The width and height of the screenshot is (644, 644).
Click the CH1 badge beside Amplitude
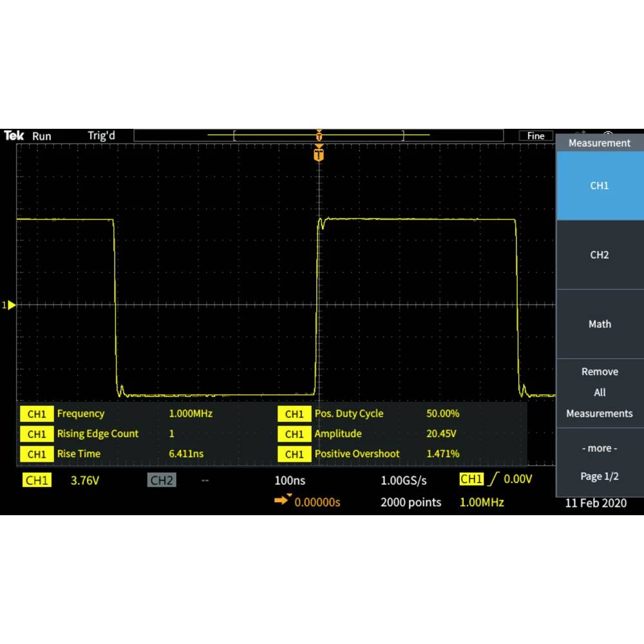pyautogui.click(x=294, y=434)
